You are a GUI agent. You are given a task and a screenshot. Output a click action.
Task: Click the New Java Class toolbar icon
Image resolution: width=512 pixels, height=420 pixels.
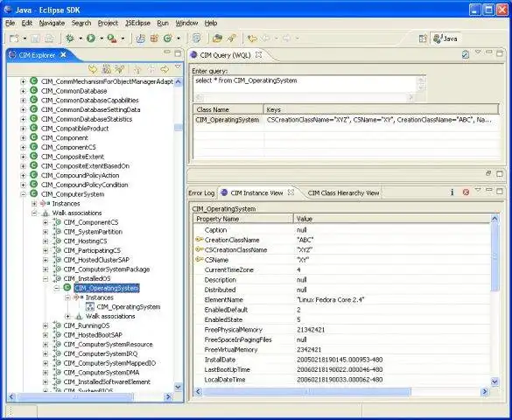167,38
